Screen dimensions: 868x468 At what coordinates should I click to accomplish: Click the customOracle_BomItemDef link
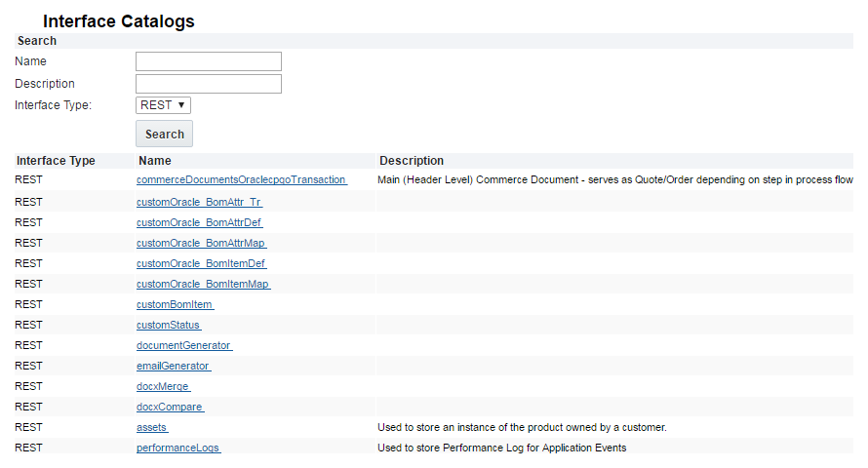click(x=201, y=263)
